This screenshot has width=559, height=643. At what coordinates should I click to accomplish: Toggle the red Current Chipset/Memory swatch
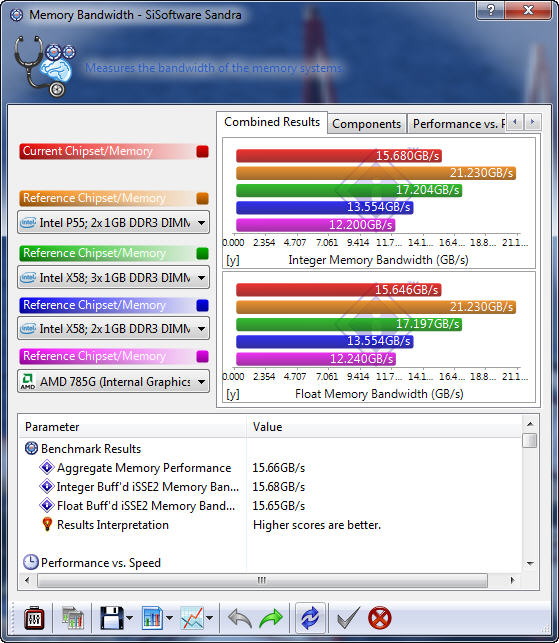pos(203,151)
